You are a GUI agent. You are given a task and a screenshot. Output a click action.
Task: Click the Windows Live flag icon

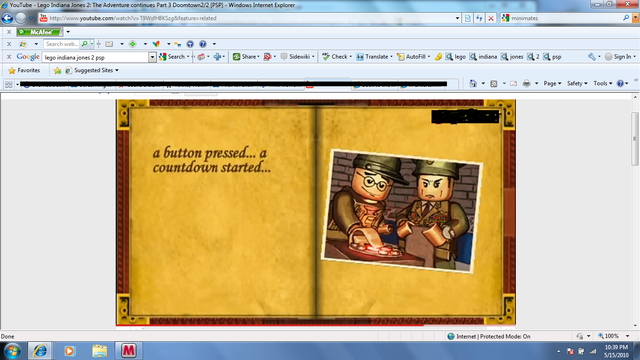coord(23,44)
